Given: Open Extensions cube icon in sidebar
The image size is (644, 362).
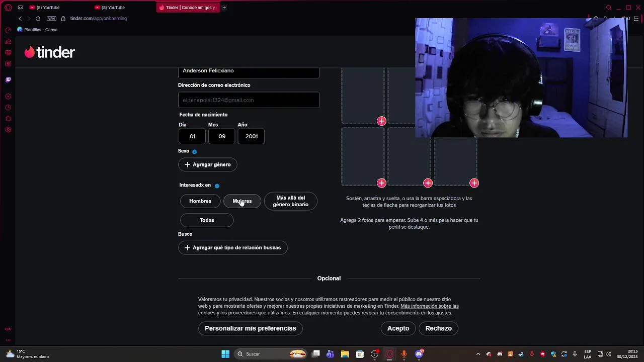Looking at the screenshot, I should [8, 119].
